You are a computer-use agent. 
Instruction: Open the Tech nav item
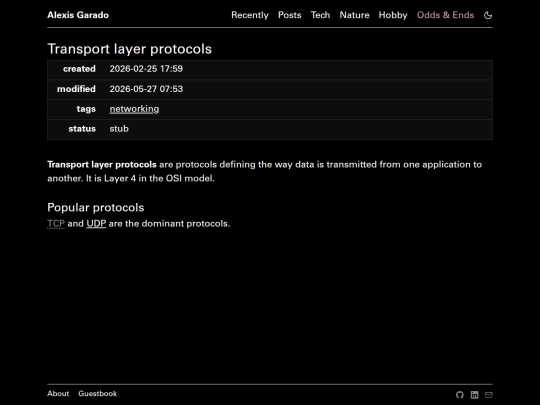[320, 15]
